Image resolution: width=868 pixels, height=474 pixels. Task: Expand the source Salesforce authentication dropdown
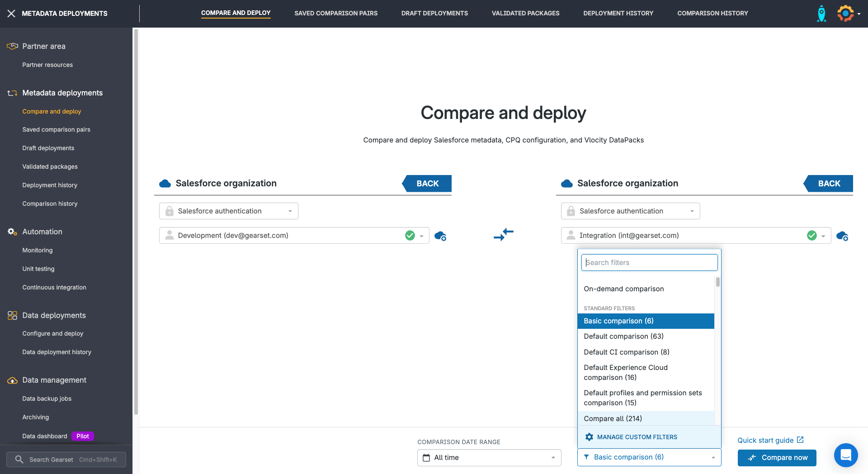229,211
